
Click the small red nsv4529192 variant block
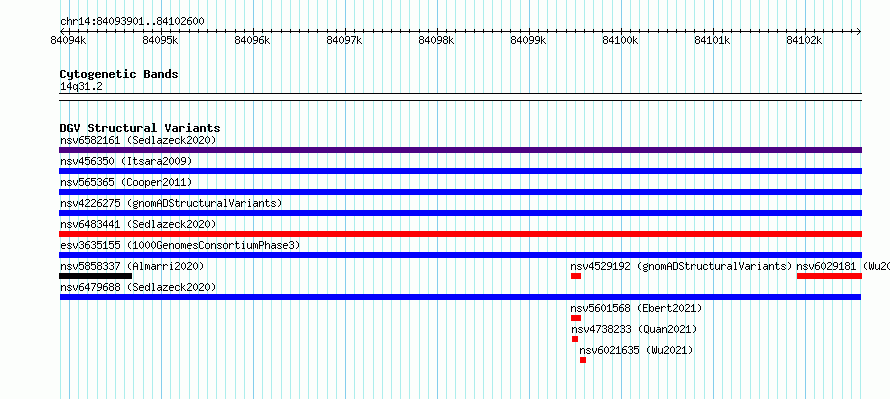point(576,276)
